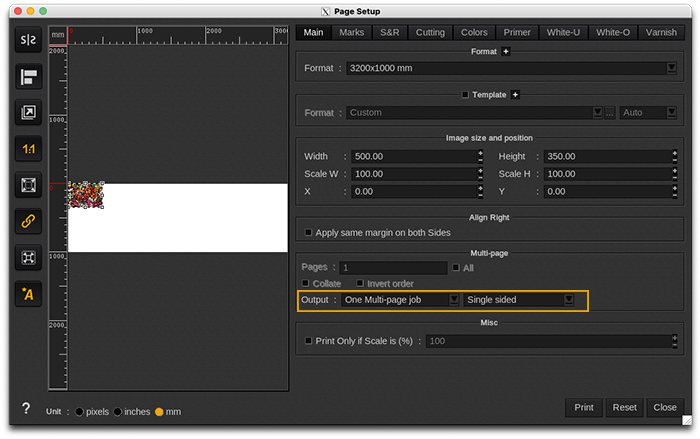Click the mm unit box at ruler corner
The image size is (700, 439).
coord(58,35)
